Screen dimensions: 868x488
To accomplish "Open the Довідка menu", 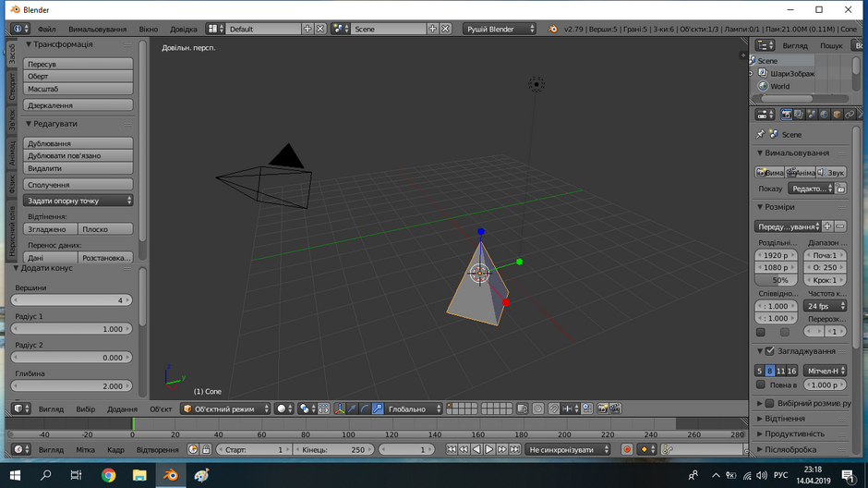I will 183,29.
